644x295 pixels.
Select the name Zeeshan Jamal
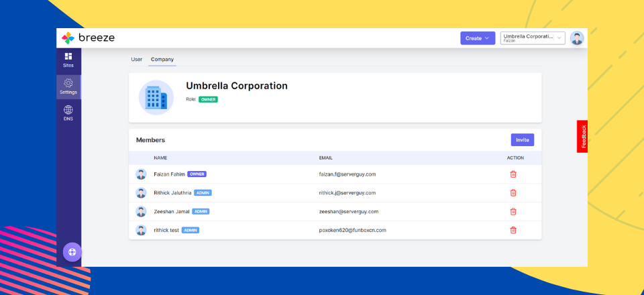point(172,211)
